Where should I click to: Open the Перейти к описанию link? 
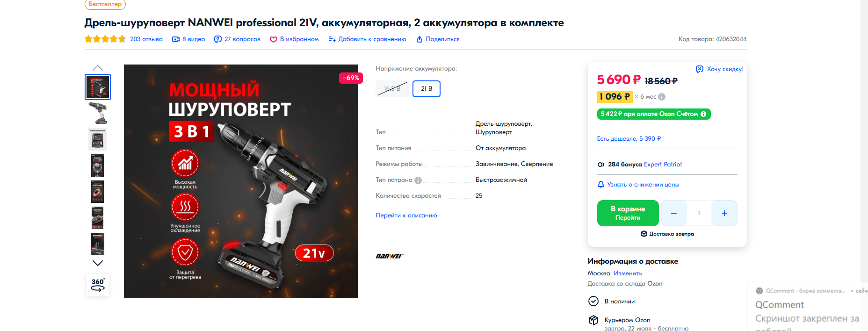(406, 216)
